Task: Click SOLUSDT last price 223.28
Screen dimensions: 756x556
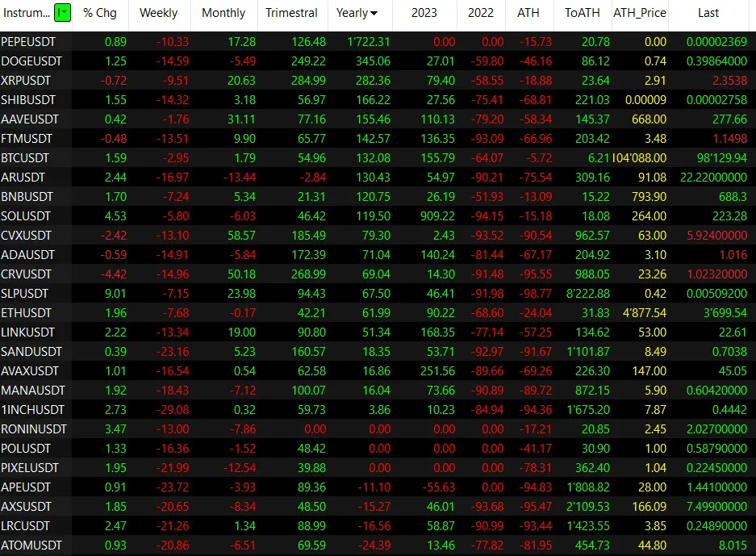Action: point(730,216)
